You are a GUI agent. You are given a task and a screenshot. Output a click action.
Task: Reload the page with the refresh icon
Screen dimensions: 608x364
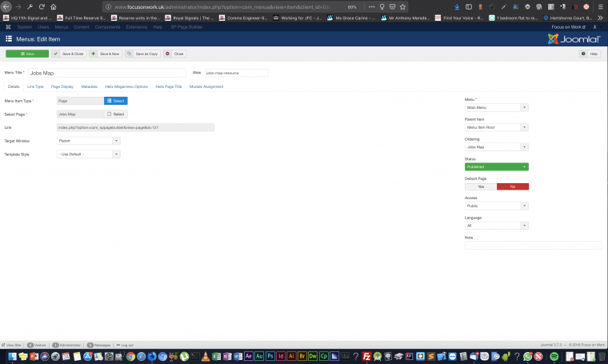(42, 6)
